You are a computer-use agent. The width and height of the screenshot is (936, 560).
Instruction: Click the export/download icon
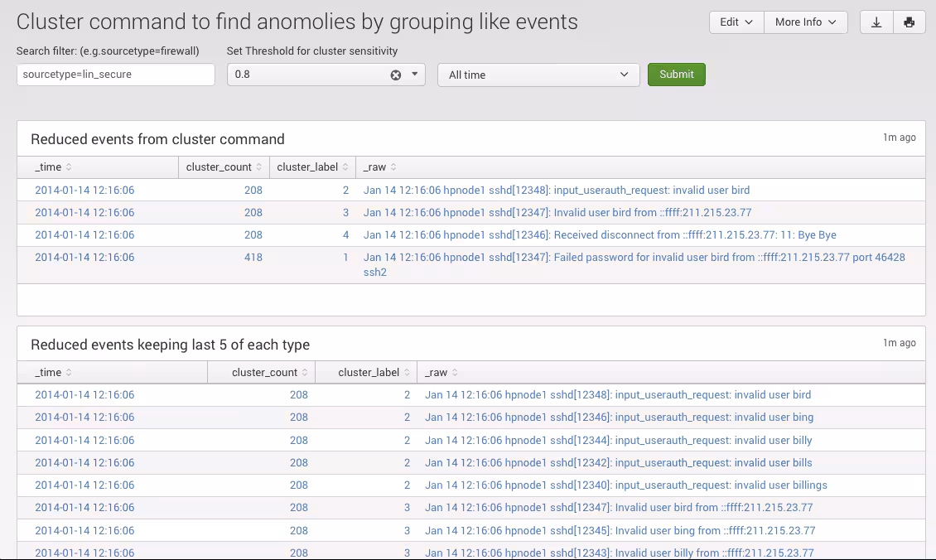pyautogui.click(x=876, y=22)
